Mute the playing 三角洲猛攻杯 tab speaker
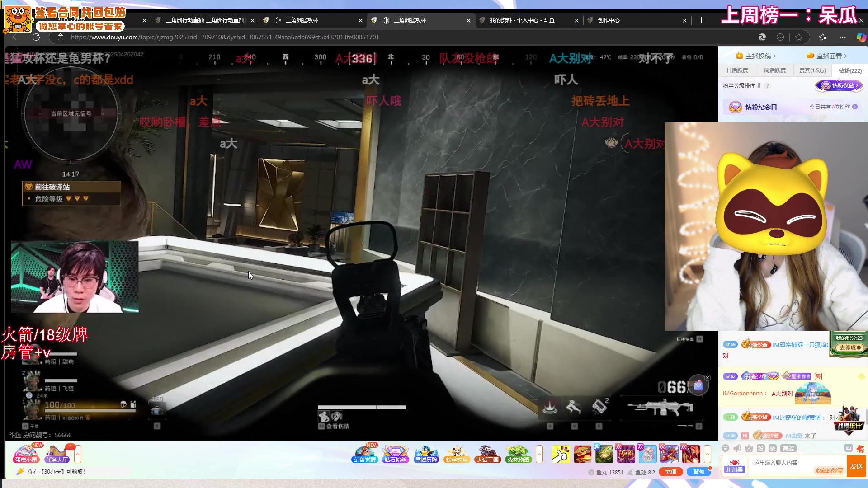868x488 pixels. [x=386, y=20]
